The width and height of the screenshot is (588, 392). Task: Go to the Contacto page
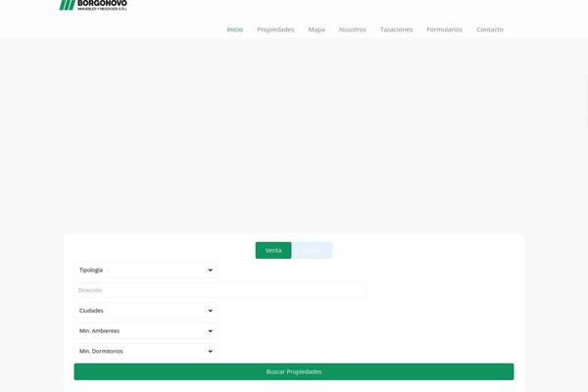click(x=490, y=29)
